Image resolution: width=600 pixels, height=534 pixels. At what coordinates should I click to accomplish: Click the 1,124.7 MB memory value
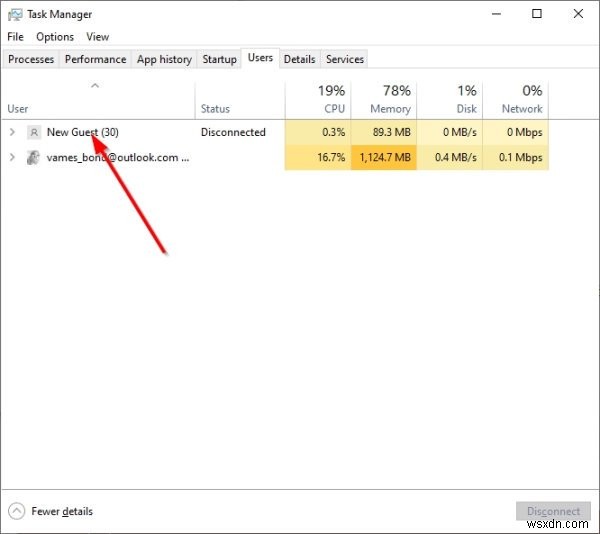(x=385, y=157)
